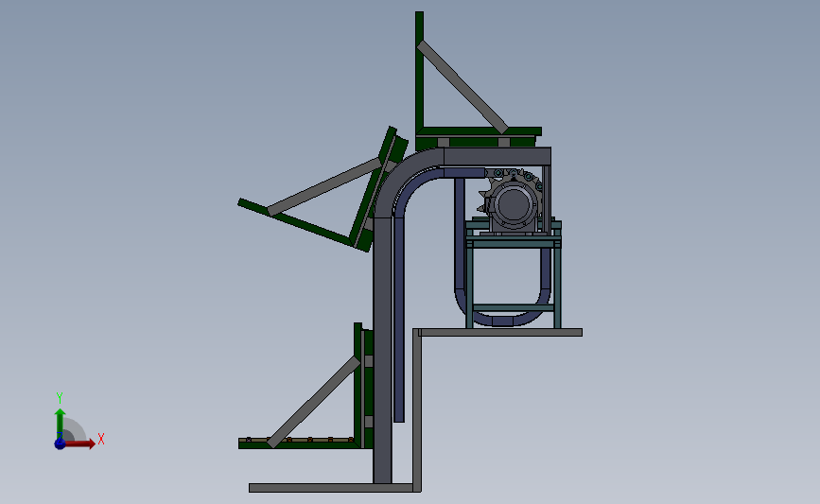The width and height of the screenshot is (820, 504).
Task: Click the green "Y" axis label
Action: point(59,398)
